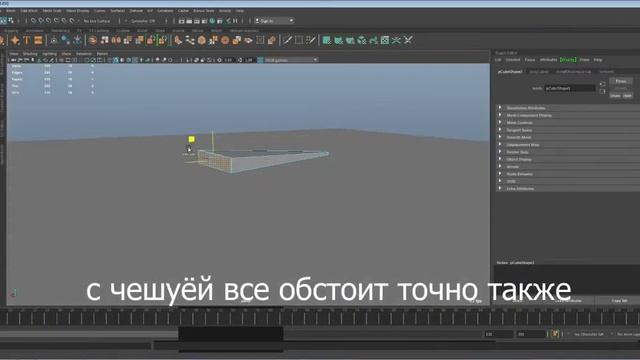Click the teal dice Automatic UV shelf icon
Screen dimensions: 640x360
(x=362, y=40)
